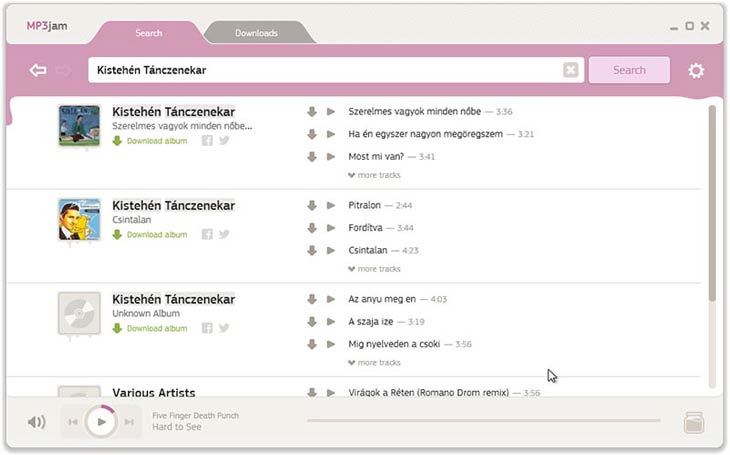The image size is (730, 455).
Task: Play the track Az anyu meg en
Action: (331, 299)
